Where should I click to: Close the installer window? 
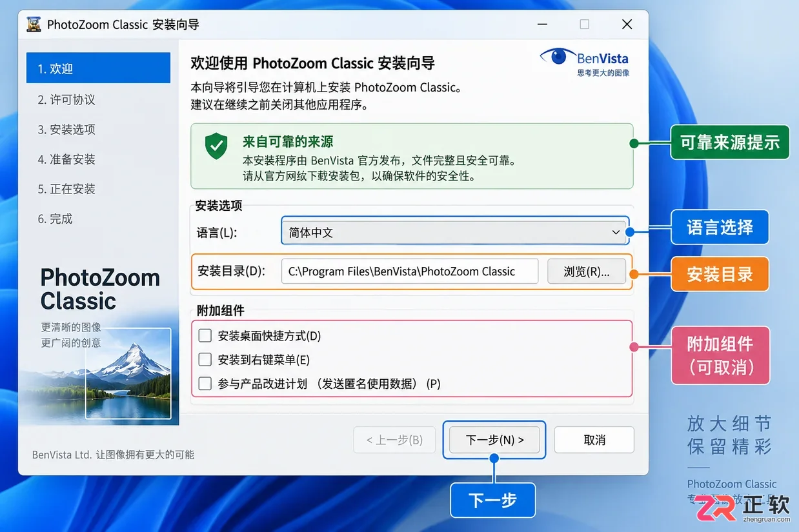click(x=627, y=25)
